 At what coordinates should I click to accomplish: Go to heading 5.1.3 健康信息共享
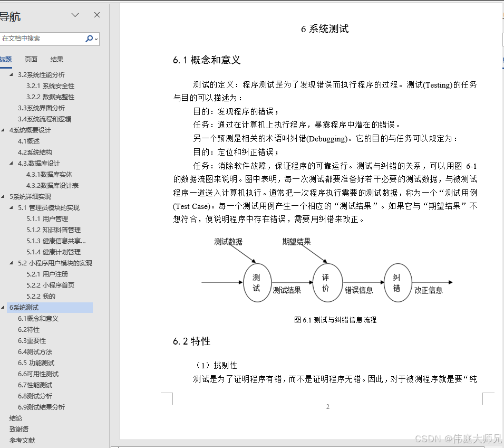tap(56, 241)
